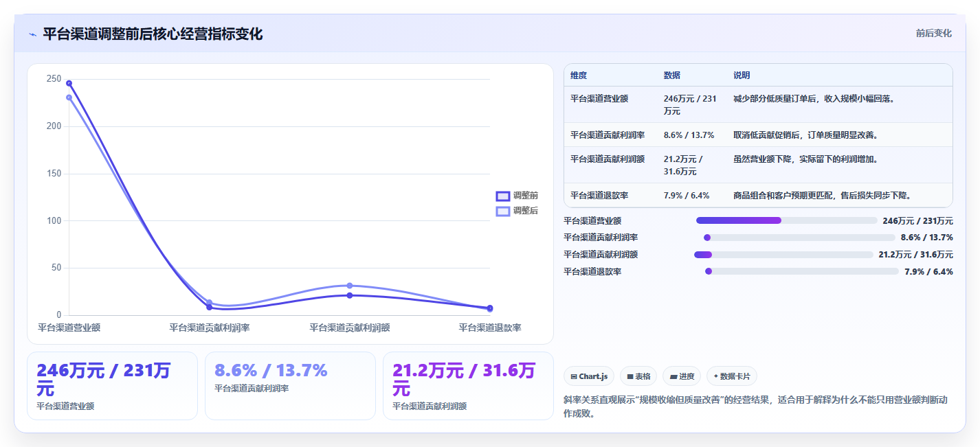980x447 pixels.
Task: Click the note 减少部分低质量订单后，收入规模小幅回落。
Action: click(814, 99)
